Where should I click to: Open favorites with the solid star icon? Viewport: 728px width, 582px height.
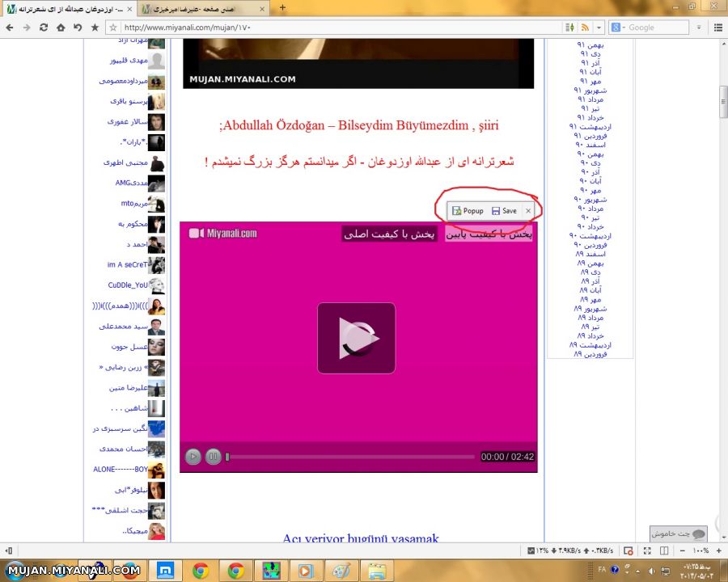click(x=95, y=27)
